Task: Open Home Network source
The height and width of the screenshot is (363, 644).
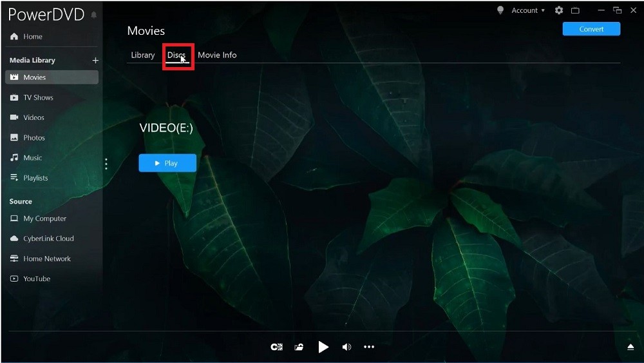Action: (x=40, y=259)
